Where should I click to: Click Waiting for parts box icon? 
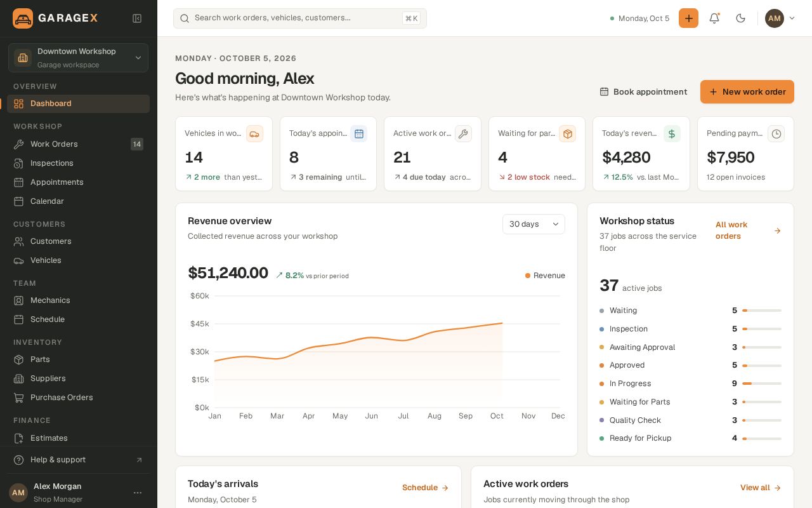(568, 133)
